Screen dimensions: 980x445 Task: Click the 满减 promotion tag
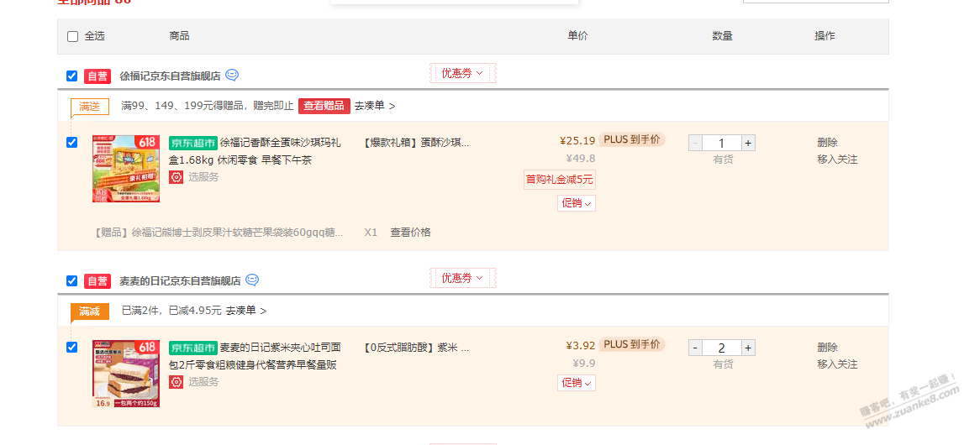[90, 311]
